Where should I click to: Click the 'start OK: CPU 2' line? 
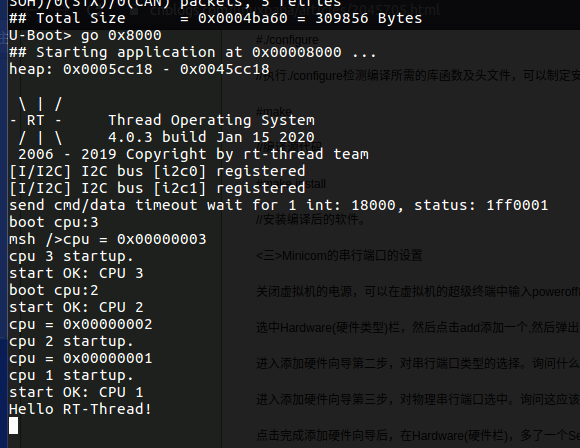76,307
